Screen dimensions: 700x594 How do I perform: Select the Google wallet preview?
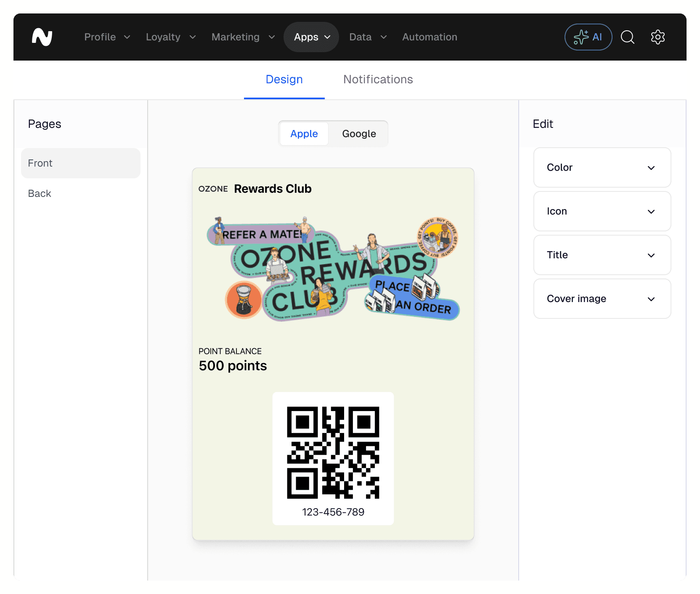pyautogui.click(x=359, y=134)
